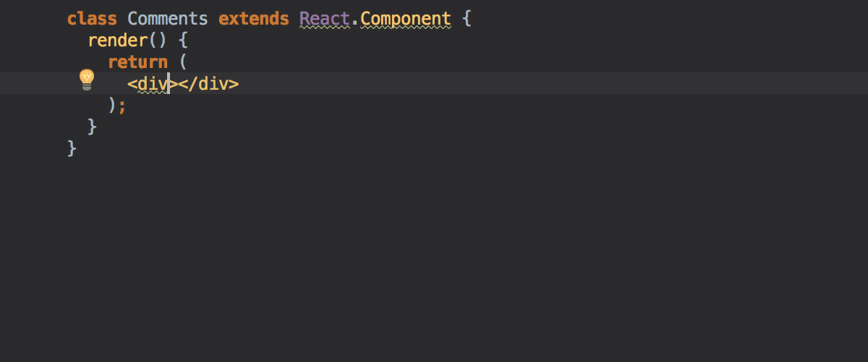Click the parentheses after render

pyautogui.click(x=158, y=40)
